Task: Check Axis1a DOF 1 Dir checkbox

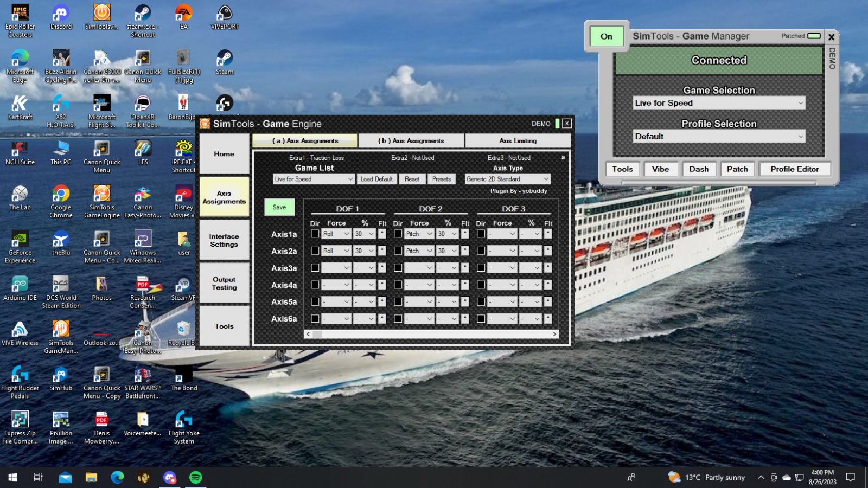Action: pos(315,234)
